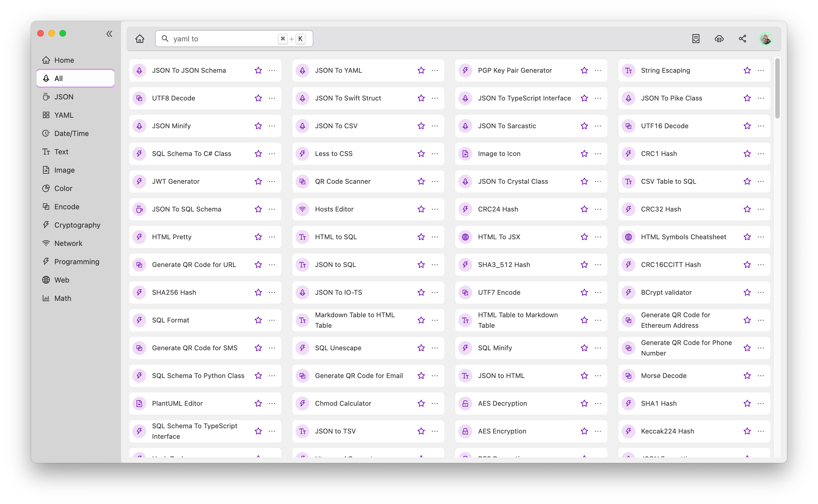The image size is (818, 504).
Task: Select the Programming sidebar bolt icon
Action: [x=46, y=262]
